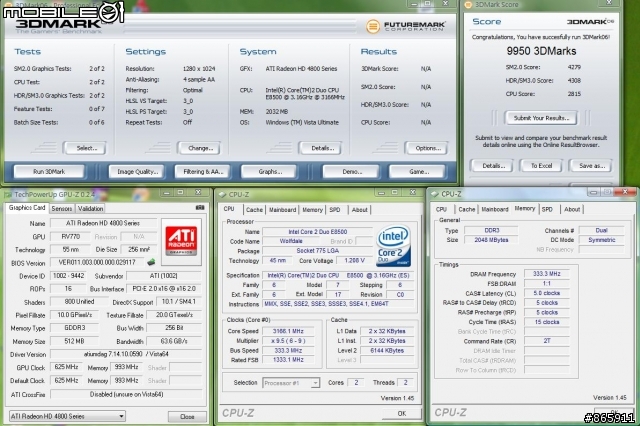Viewport: 640px width, 426px height.
Task: Submit Your Results in the 3DMark Score window
Action: (541, 118)
